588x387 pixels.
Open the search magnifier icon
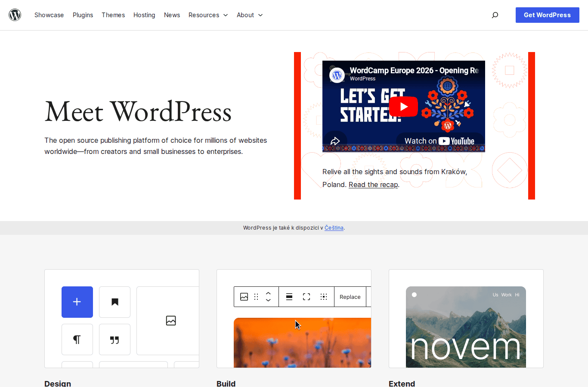point(495,15)
